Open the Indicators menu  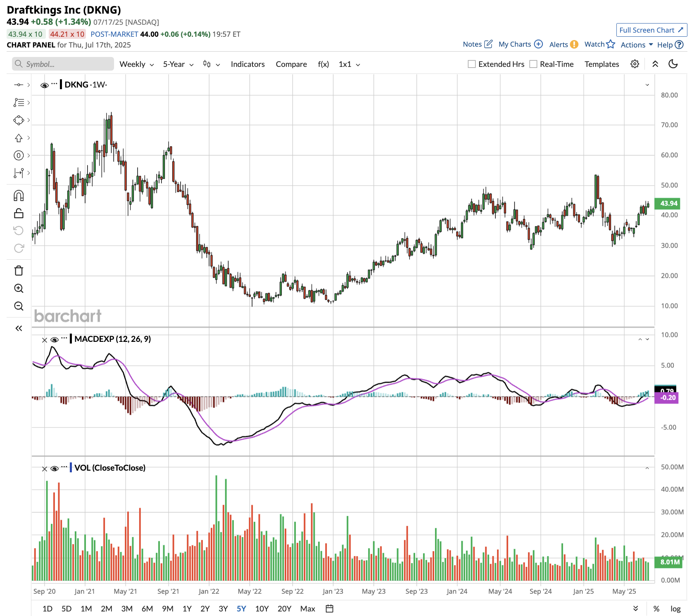tap(248, 64)
